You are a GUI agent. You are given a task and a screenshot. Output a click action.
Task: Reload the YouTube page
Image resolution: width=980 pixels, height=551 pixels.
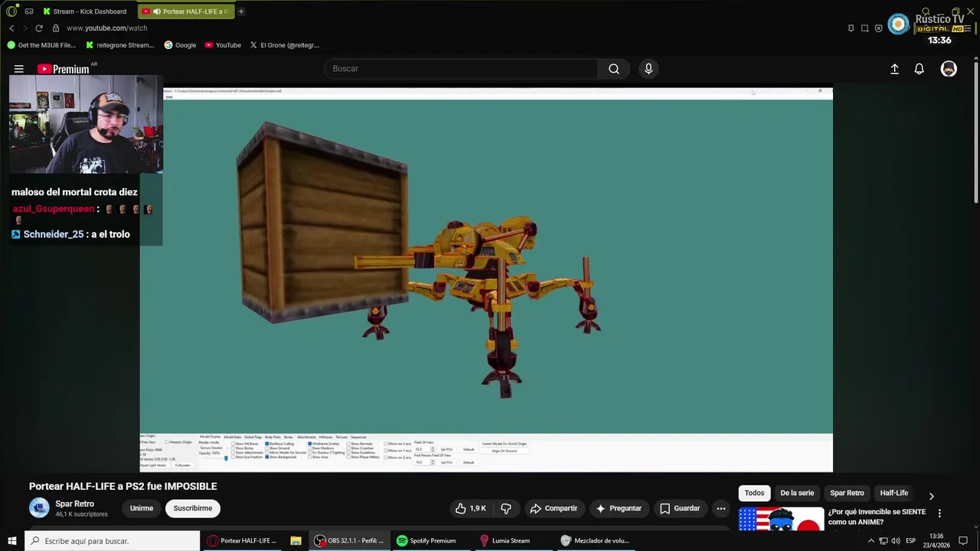coord(38,28)
